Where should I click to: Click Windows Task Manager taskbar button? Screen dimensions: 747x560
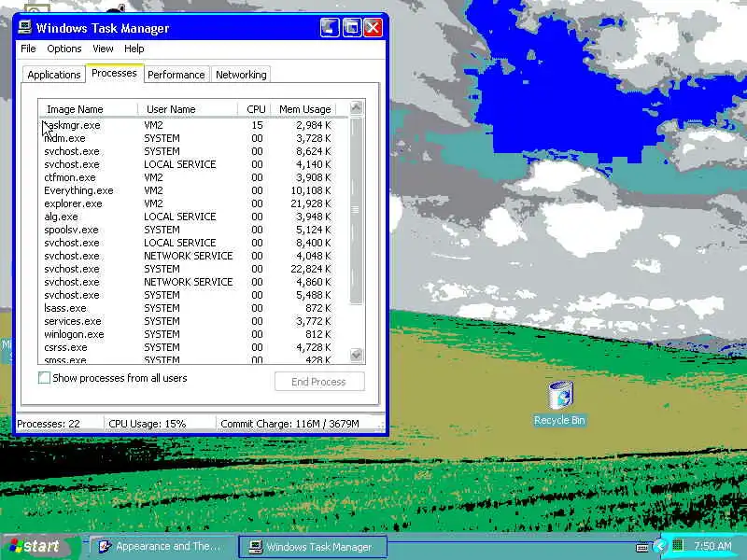[313, 547]
